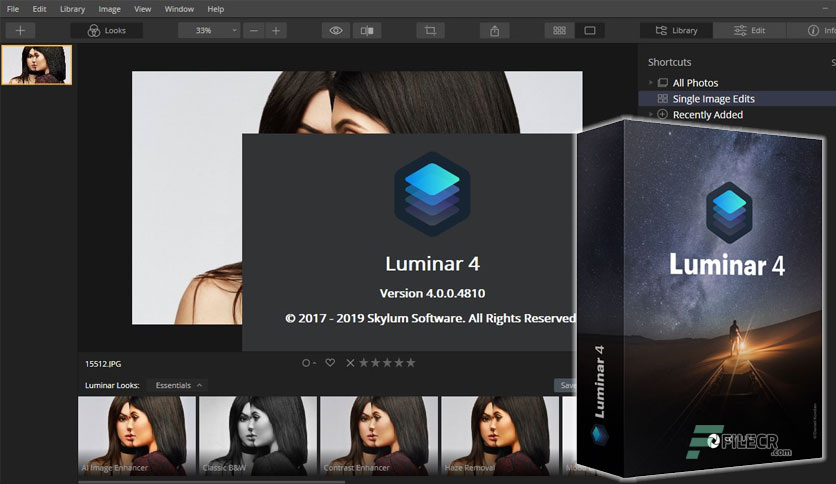Open the Window menu

click(179, 9)
